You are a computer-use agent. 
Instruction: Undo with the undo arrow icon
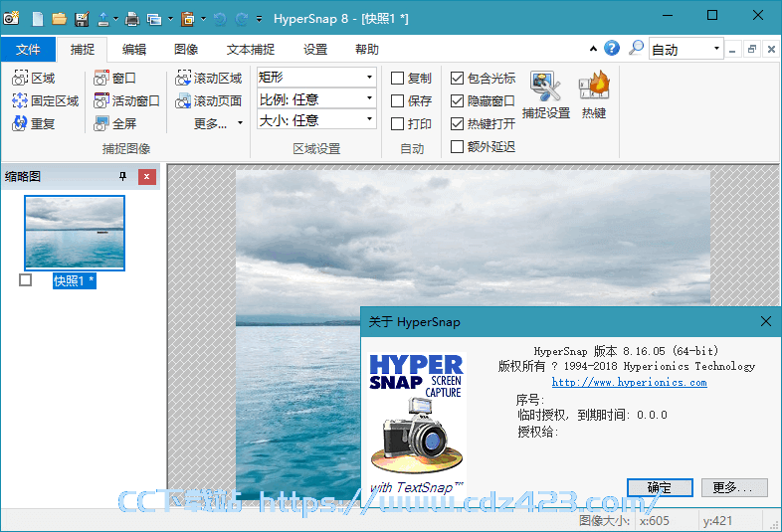220,19
